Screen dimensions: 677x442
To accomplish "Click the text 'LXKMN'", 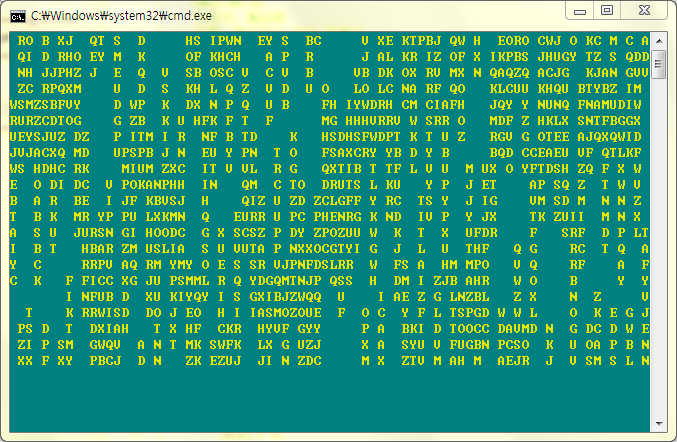I will [165, 217].
